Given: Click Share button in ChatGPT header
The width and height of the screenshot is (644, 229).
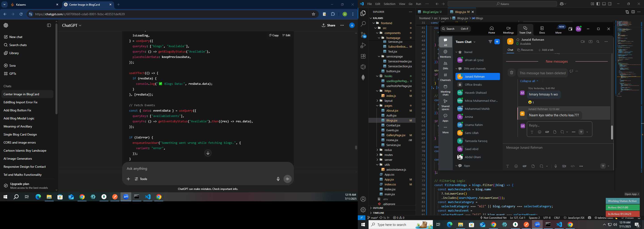Looking at the screenshot, I should [x=328, y=25].
